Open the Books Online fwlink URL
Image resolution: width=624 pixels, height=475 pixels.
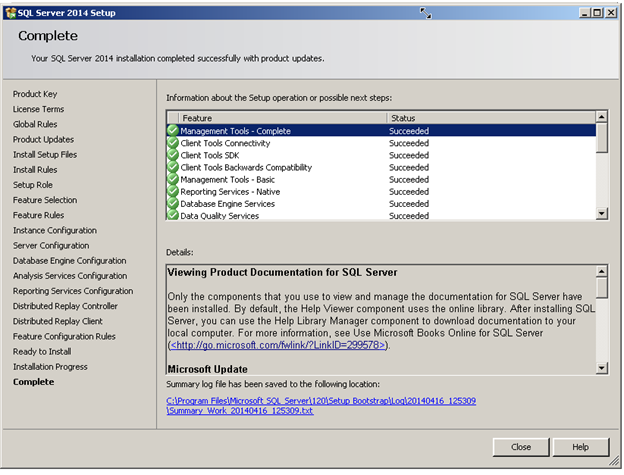tap(278, 345)
